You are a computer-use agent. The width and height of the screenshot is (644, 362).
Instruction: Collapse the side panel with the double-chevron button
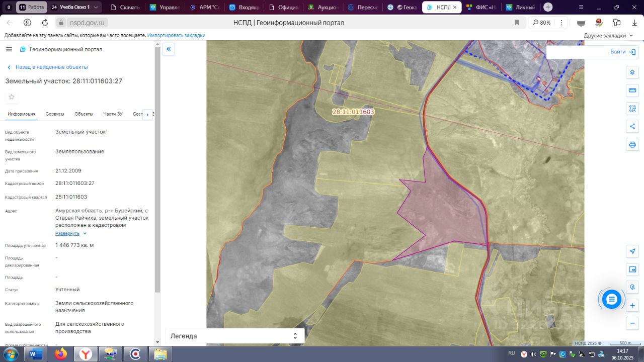[x=169, y=49]
